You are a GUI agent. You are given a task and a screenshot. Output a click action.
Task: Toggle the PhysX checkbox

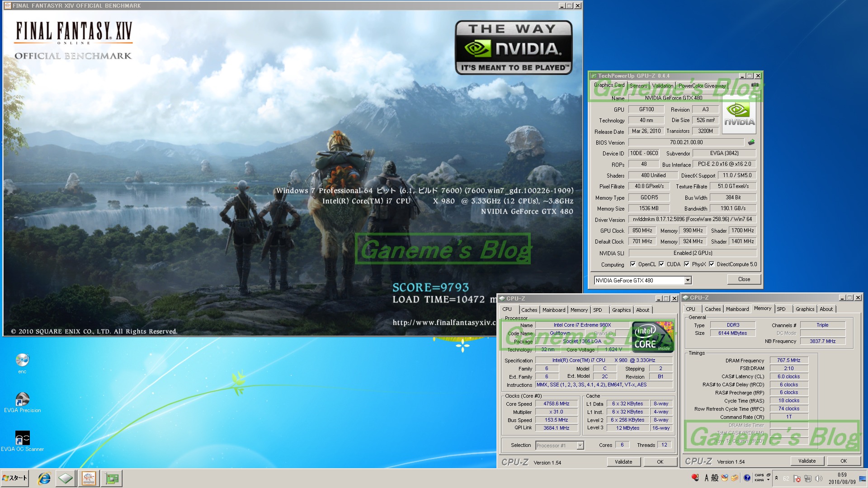pyautogui.click(x=687, y=264)
